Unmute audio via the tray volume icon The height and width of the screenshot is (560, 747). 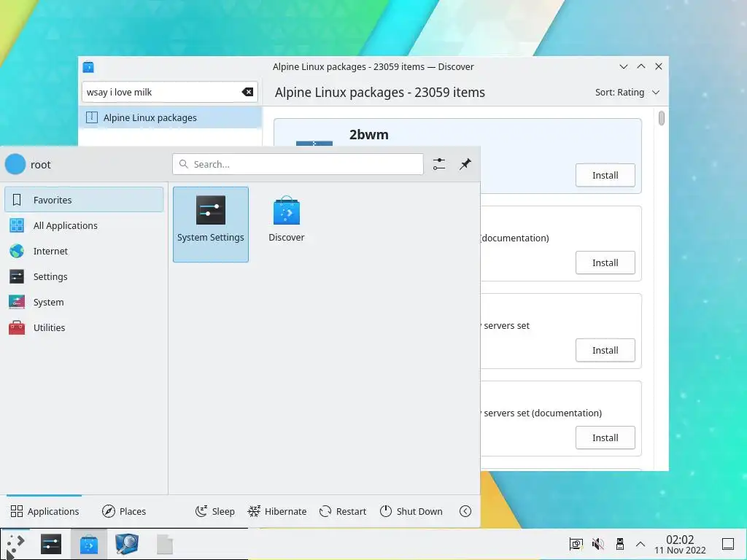click(x=598, y=544)
